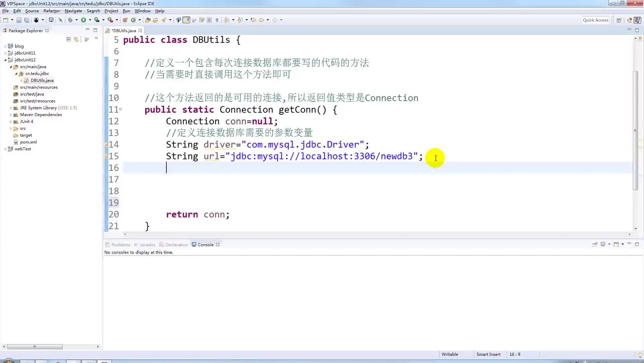This screenshot has width=644, height=363.
Task: Run the program with green Run button
Action: coord(84,20)
